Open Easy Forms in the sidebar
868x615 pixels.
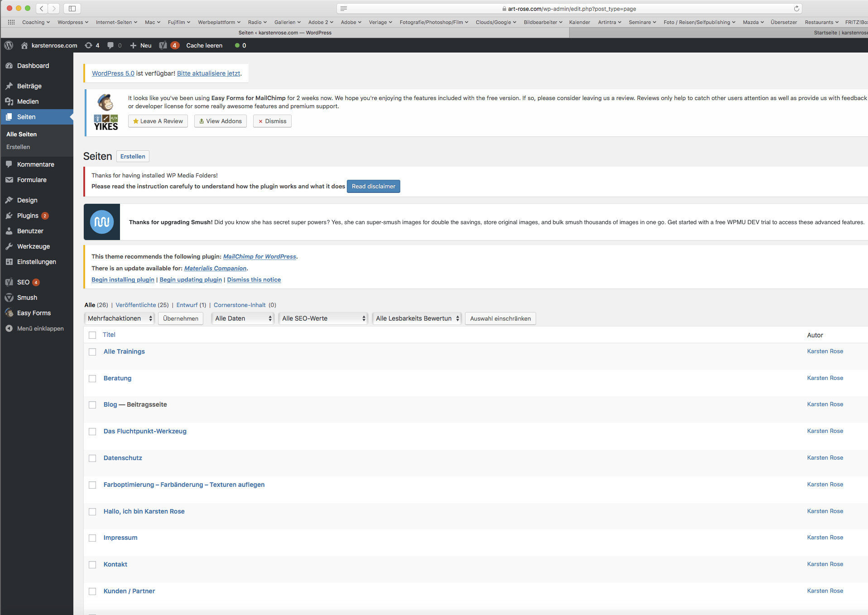[34, 313]
